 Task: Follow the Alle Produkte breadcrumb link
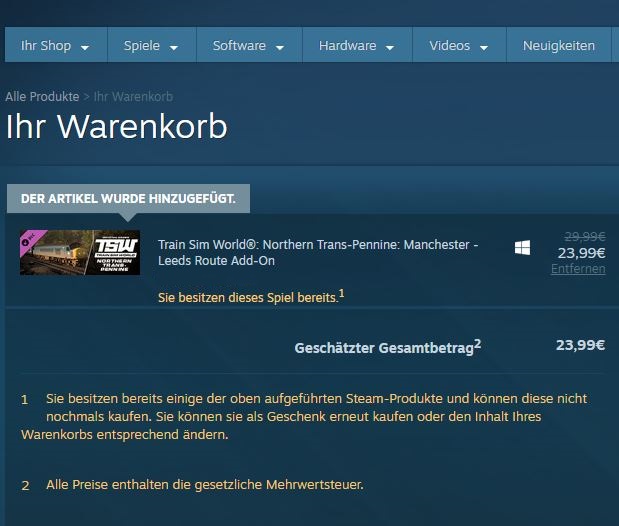(x=42, y=96)
